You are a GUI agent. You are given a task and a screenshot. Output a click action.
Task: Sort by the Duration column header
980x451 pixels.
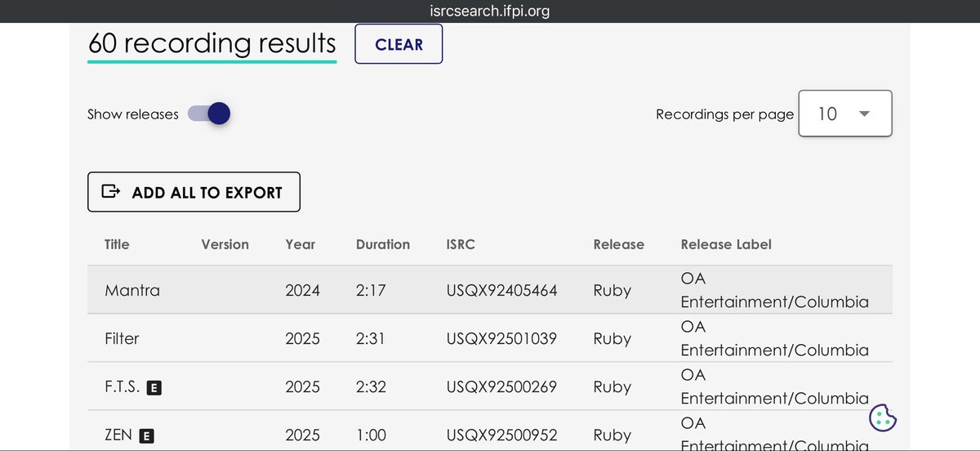383,244
